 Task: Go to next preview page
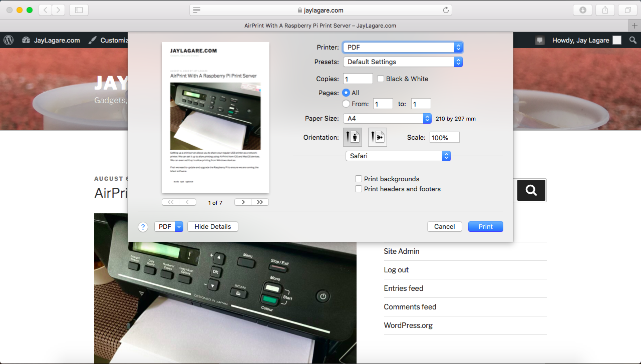tap(243, 202)
